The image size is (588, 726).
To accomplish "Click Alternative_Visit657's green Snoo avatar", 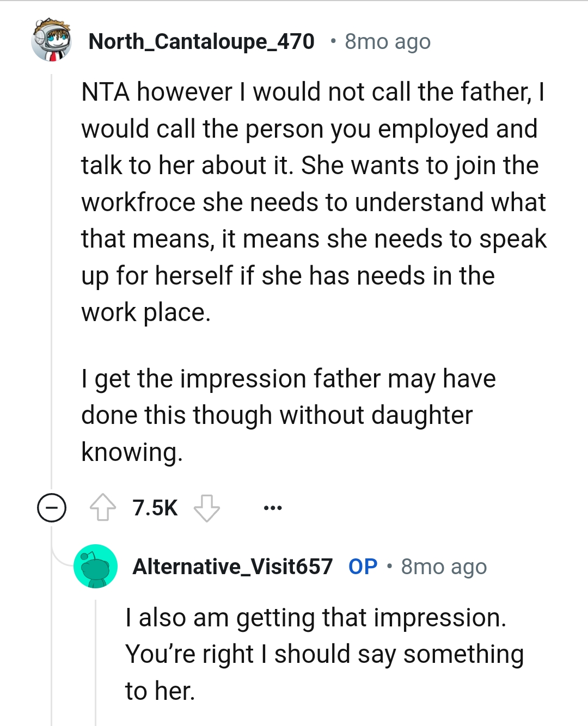I will pyautogui.click(x=97, y=566).
